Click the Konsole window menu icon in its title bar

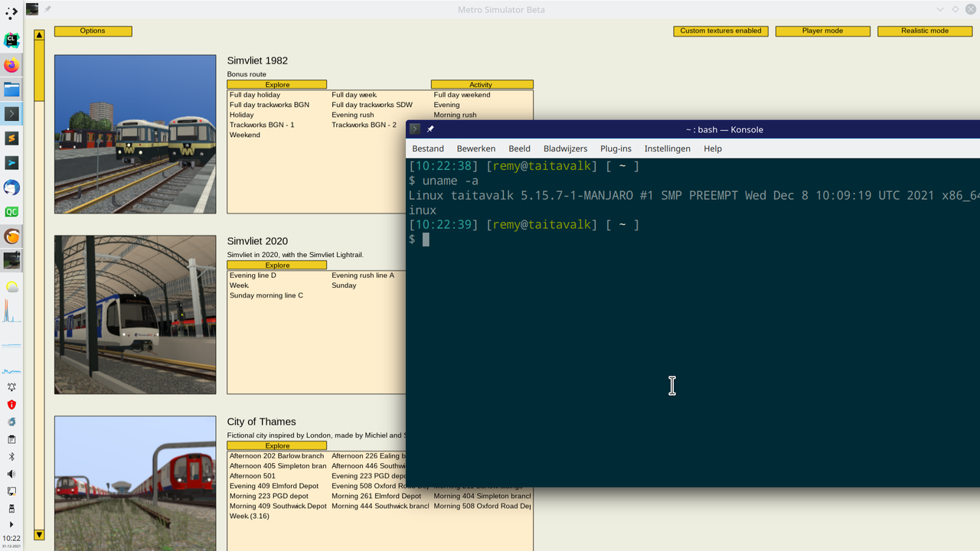tap(415, 129)
